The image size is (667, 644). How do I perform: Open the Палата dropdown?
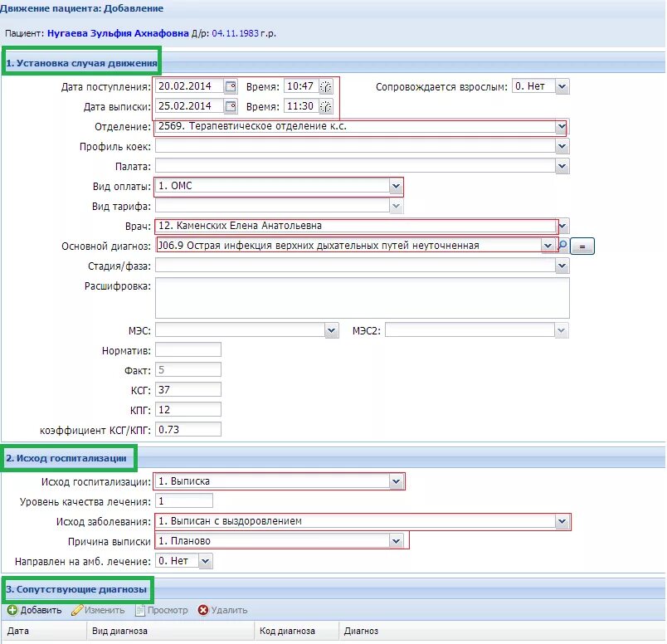click(x=562, y=167)
